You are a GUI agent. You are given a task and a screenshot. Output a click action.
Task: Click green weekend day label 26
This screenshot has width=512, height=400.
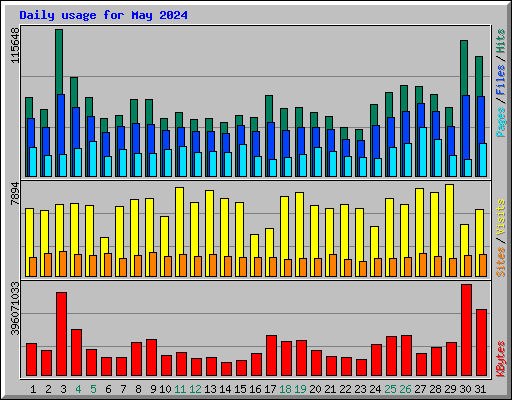pyautogui.click(x=405, y=389)
